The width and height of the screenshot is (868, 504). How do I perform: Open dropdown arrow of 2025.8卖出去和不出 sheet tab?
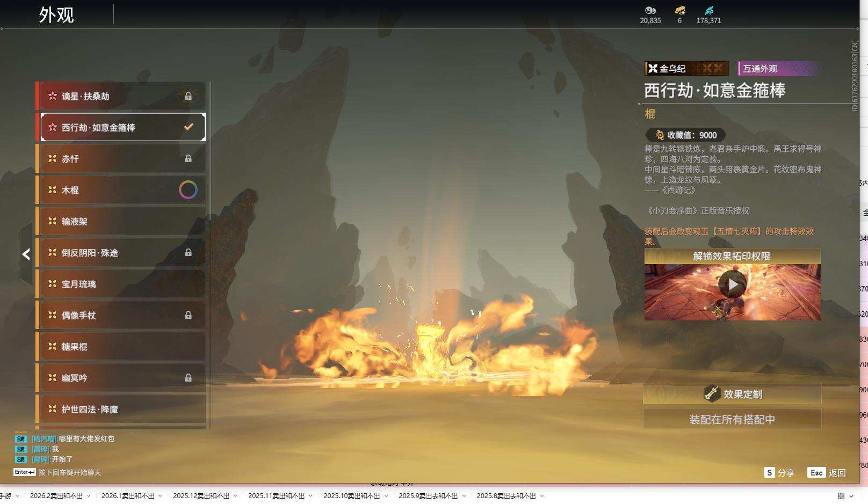pos(541,496)
